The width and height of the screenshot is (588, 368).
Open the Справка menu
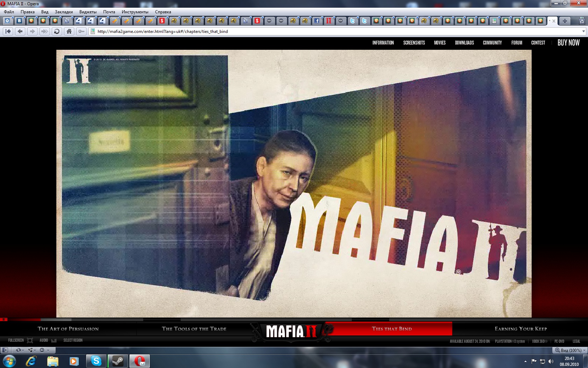click(163, 12)
